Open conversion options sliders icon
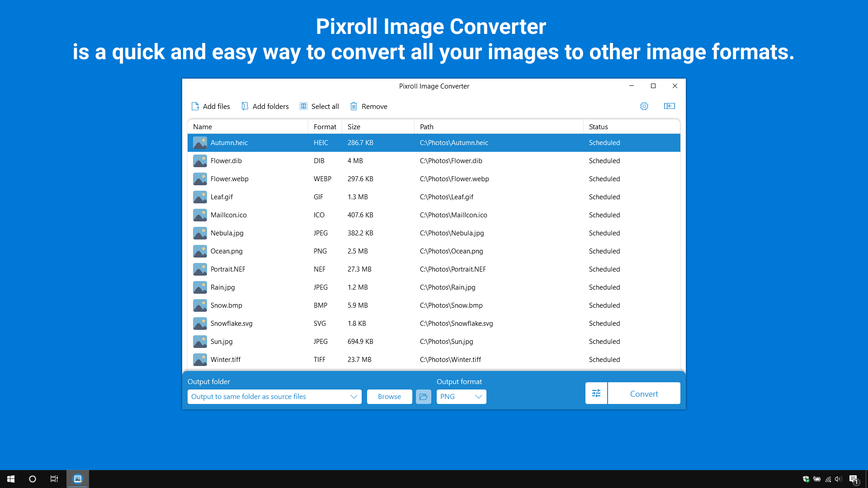 tap(596, 393)
